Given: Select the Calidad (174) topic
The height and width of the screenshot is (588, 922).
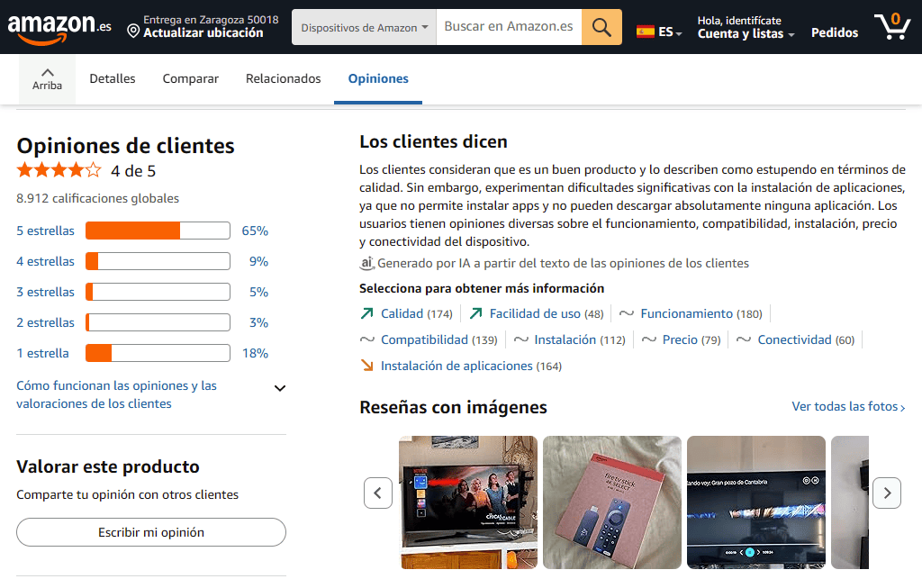Looking at the screenshot, I should pyautogui.click(x=406, y=313).
